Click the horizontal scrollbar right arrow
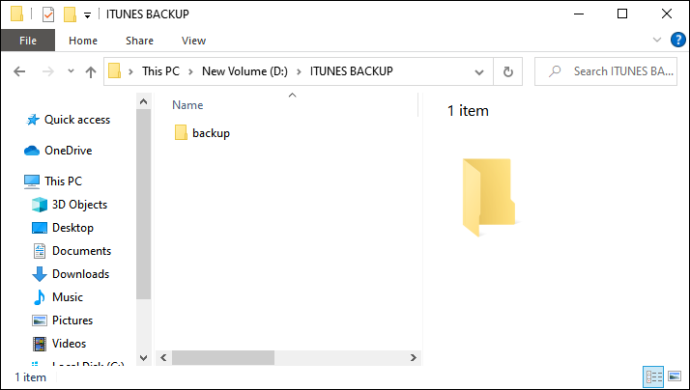 (x=413, y=357)
